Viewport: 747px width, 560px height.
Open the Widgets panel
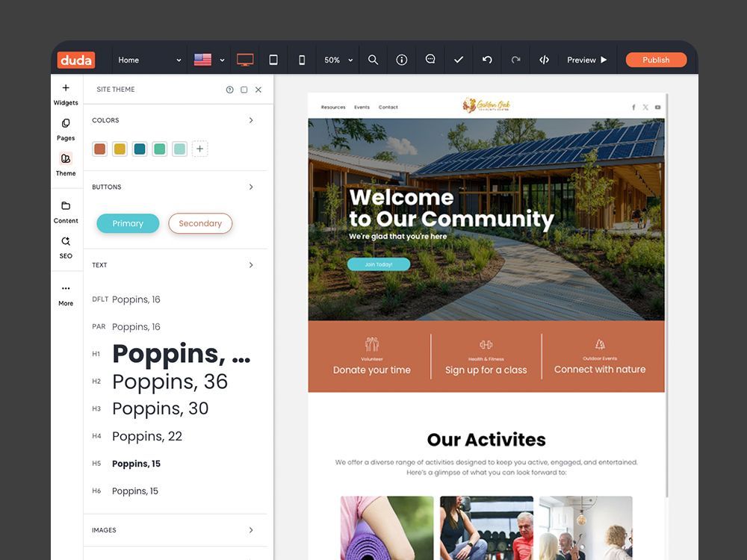[66, 94]
